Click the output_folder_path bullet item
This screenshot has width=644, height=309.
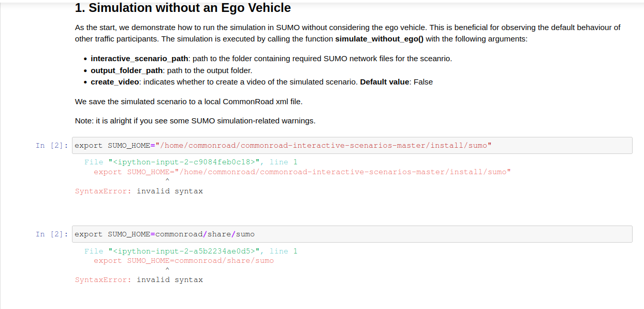[x=171, y=71]
